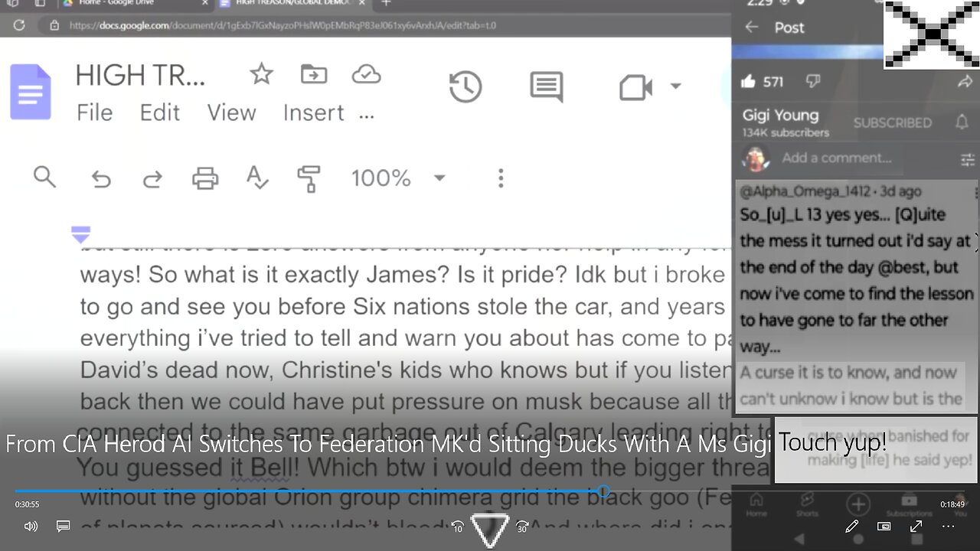Click the share arrow on the post

pos(965,81)
